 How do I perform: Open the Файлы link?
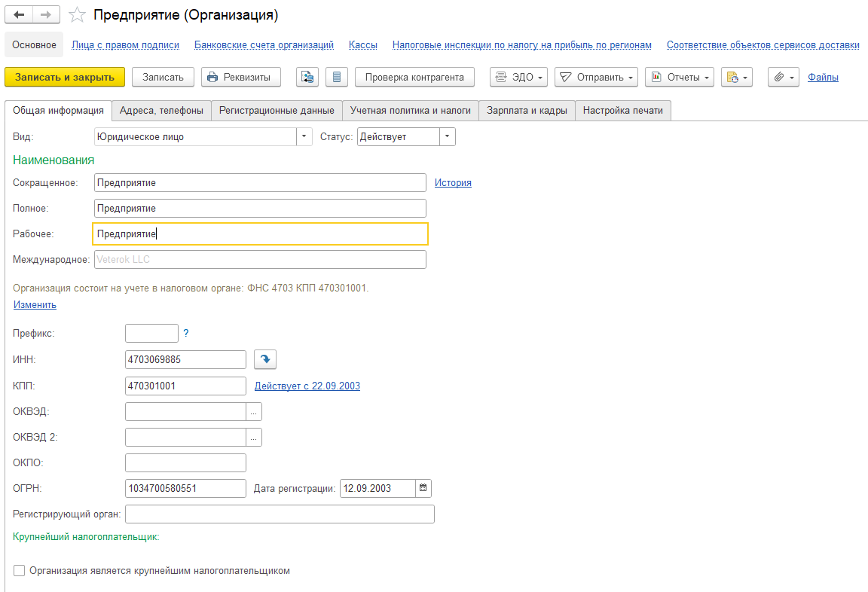point(823,77)
